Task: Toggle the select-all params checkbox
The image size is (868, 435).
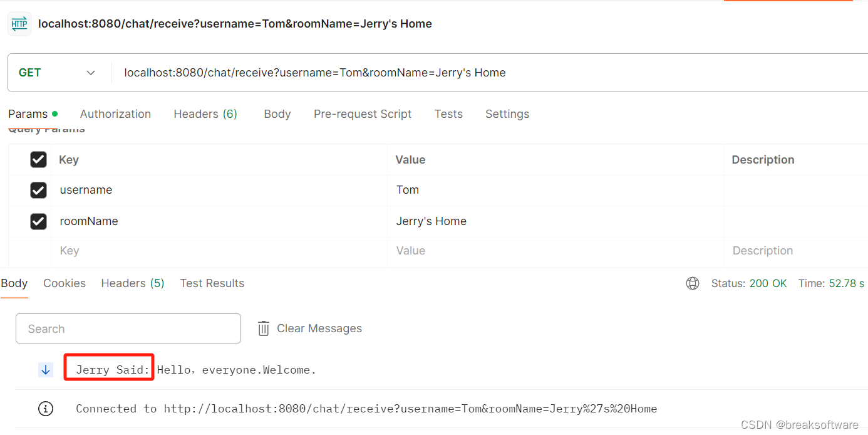Action: (x=38, y=160)
